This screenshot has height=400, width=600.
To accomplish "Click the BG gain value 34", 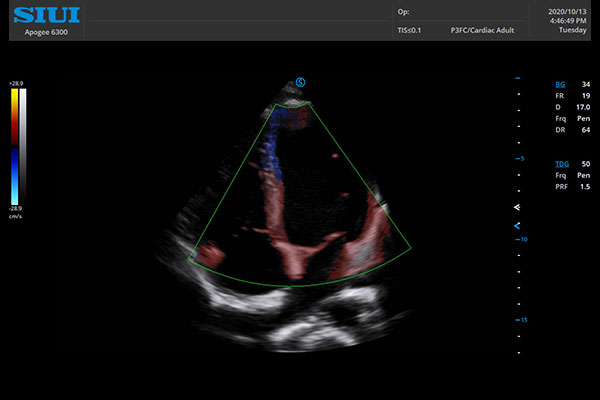I will tap(586, 85).
